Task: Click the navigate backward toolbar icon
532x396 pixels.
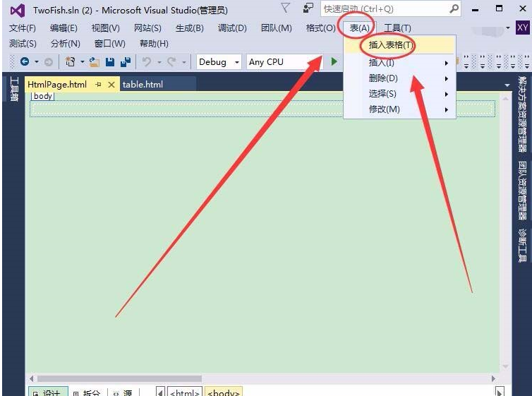Action: click(25, 61)
